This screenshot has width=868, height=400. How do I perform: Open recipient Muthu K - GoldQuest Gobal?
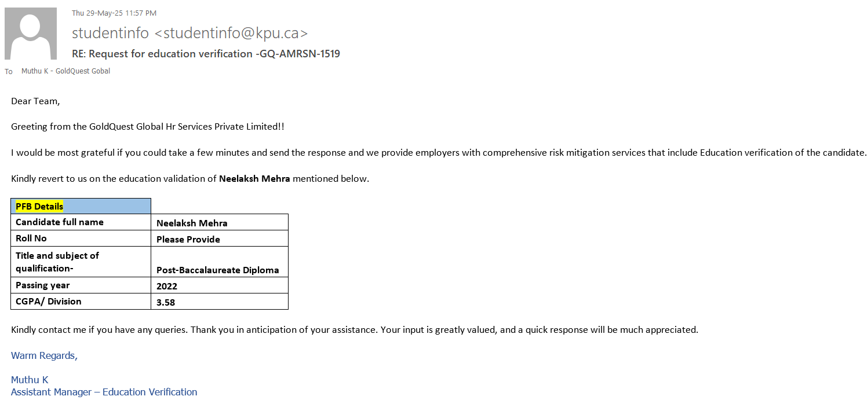pos(65,71)
